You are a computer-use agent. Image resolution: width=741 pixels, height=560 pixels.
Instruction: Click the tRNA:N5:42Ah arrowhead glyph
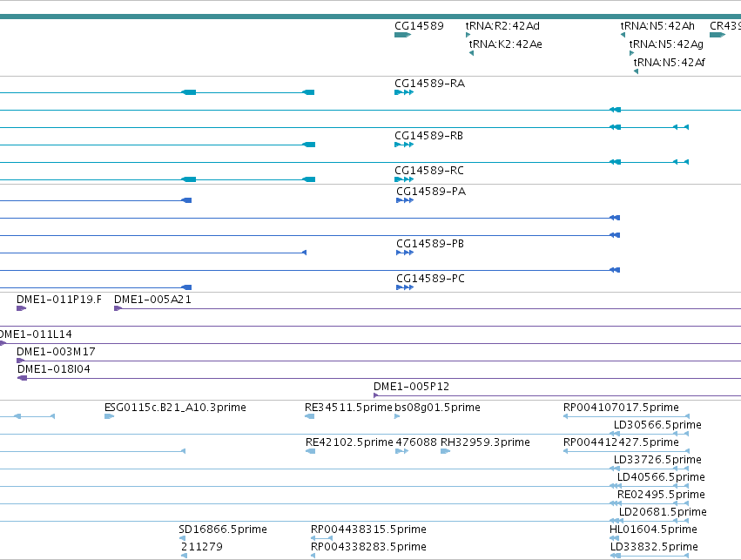tap(623, 35)
